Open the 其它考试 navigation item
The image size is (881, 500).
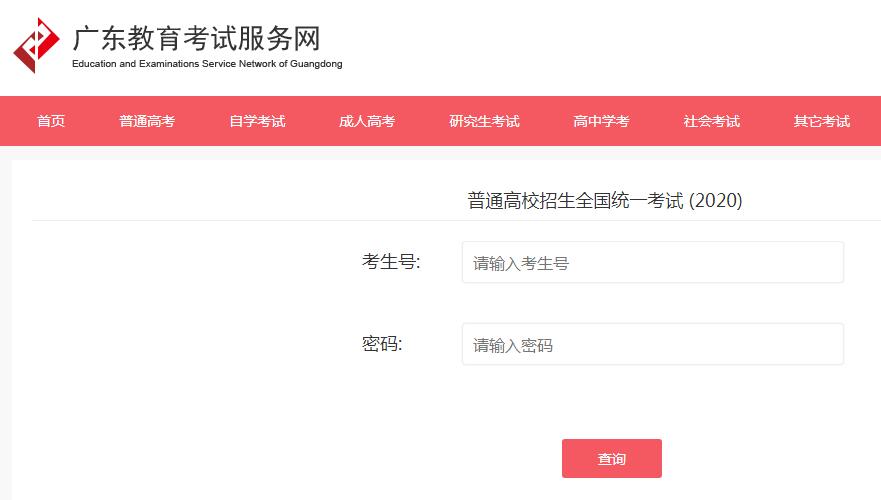(x=821, y=121)
